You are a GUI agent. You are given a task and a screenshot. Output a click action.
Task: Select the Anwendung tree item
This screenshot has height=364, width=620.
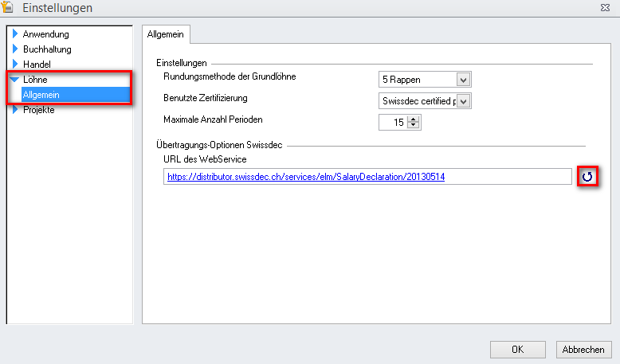[x=46, y=34]
